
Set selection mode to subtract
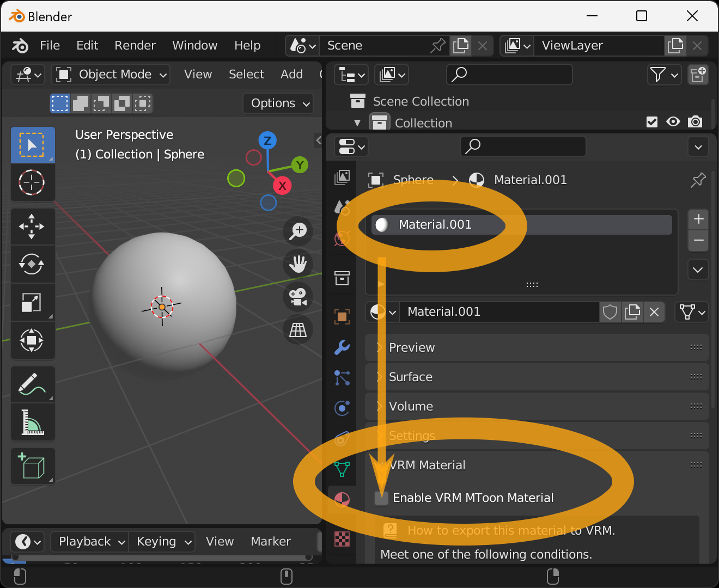[101, 103]
